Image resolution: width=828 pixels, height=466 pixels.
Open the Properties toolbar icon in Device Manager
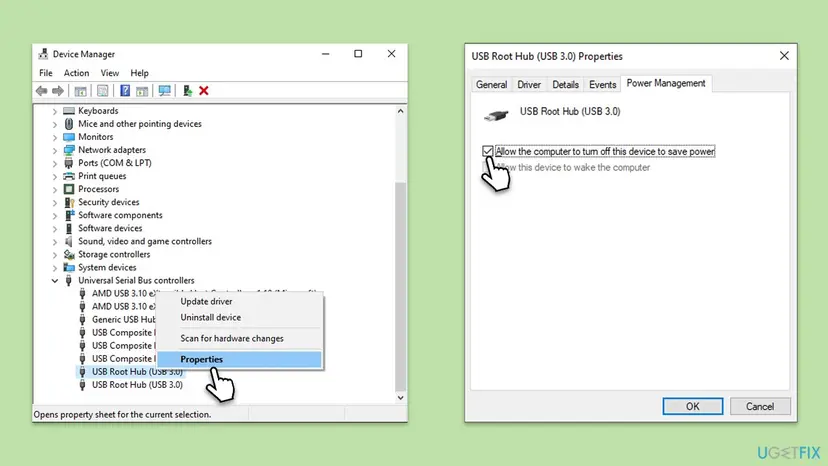(x=102, y=91)
